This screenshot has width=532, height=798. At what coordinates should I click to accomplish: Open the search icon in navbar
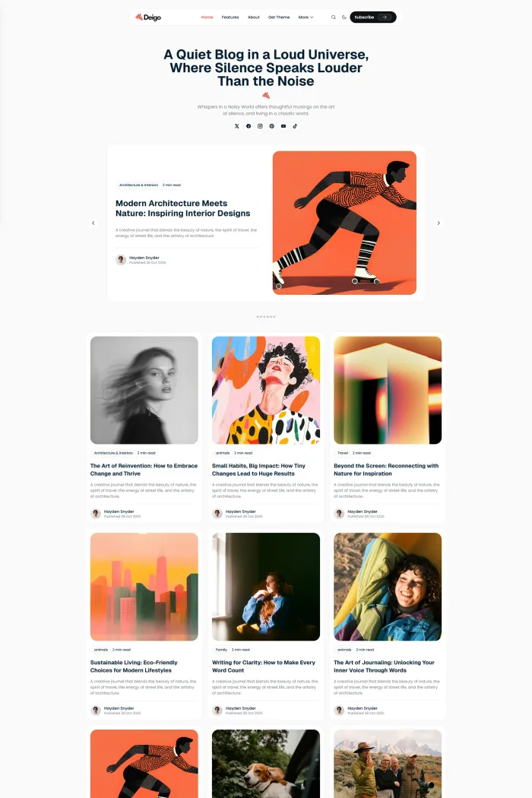tap(334, 17)
